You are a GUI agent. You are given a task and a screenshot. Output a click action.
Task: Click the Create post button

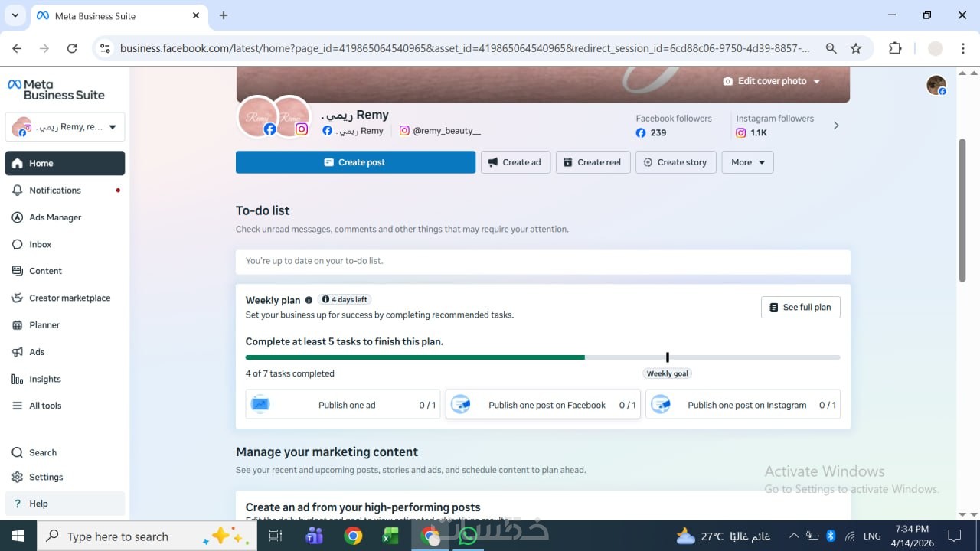[x=355, y=162]
